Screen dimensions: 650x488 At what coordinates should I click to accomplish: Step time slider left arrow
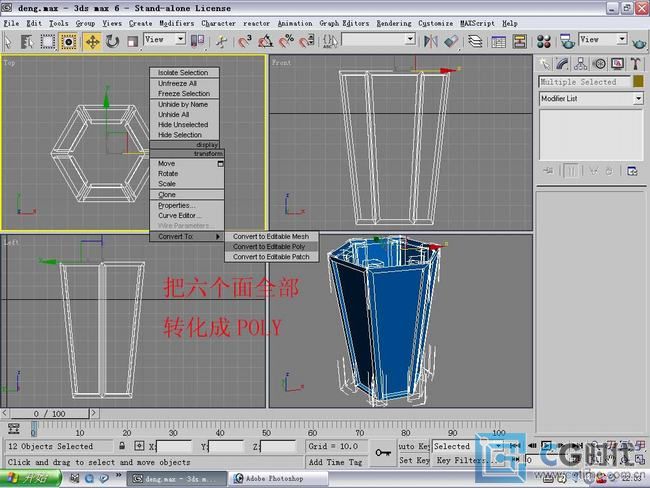click(x=5, y=413)
